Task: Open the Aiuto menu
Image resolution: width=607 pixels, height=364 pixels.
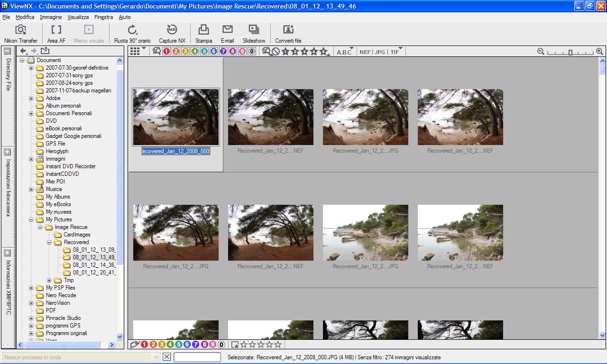Action: [125, 17]
